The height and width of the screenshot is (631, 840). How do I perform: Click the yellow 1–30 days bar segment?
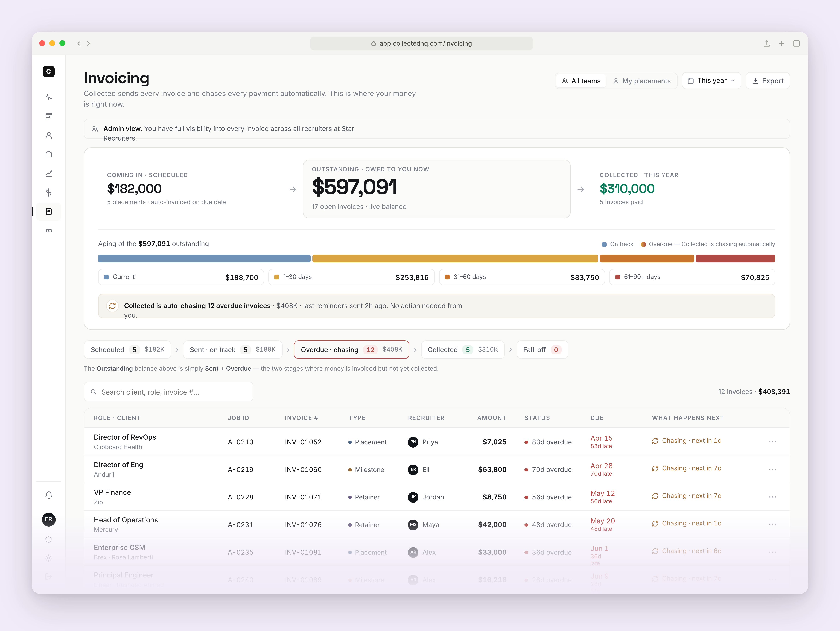pos(455,259)
